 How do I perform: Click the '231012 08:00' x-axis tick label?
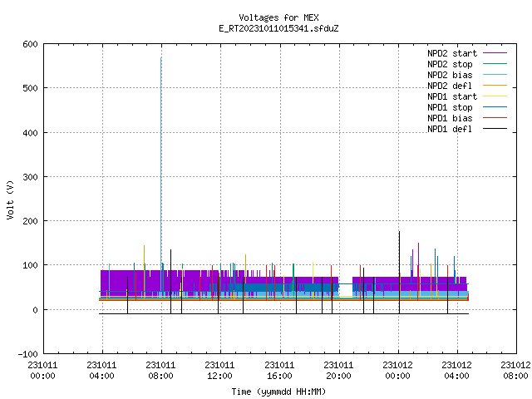(515, 371)
